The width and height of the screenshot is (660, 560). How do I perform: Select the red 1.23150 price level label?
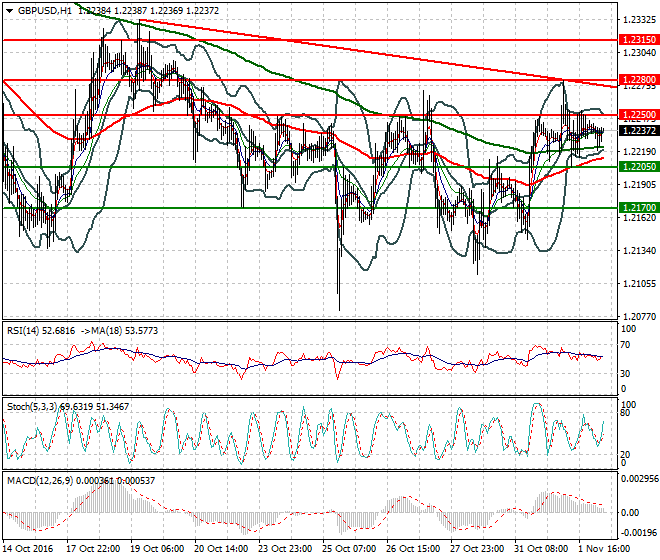pyautogui.click(x=639, y=40)
